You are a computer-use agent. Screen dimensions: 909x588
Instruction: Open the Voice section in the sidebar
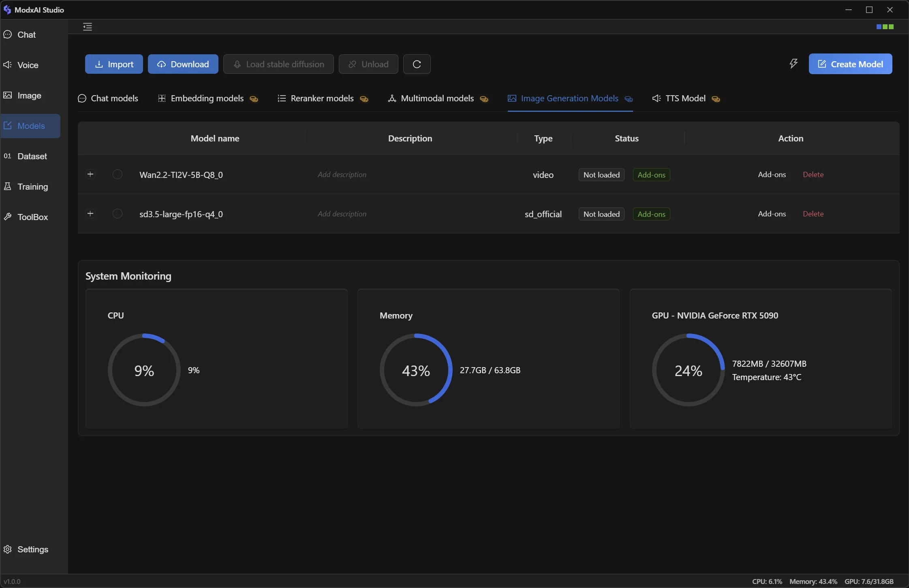(28, 65)
